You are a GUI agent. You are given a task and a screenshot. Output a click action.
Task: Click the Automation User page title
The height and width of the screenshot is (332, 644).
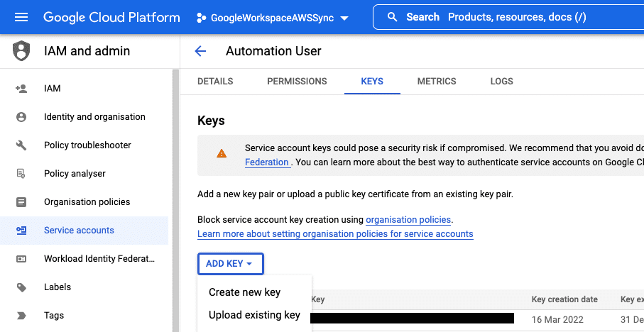coord(273,51)
